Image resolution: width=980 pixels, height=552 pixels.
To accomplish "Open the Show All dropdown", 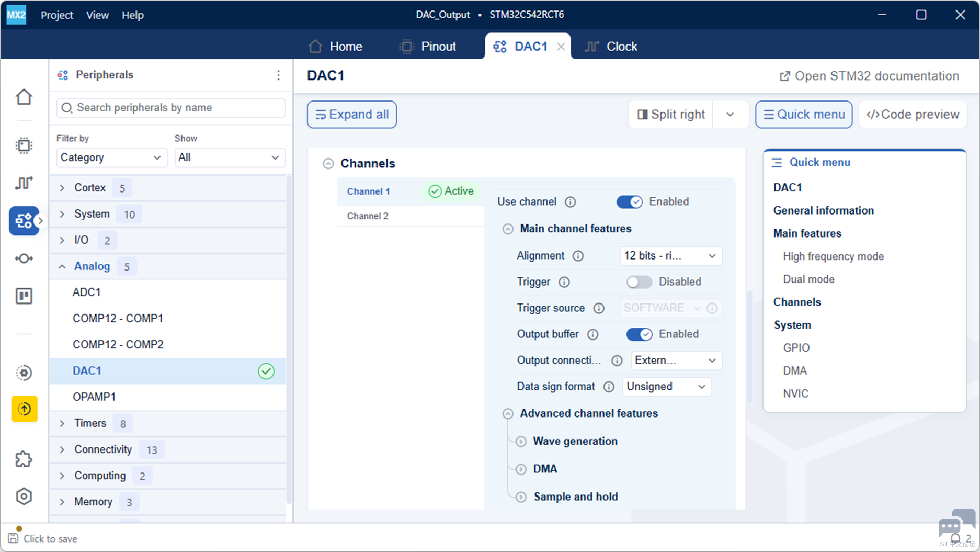I will click(230, 157).
